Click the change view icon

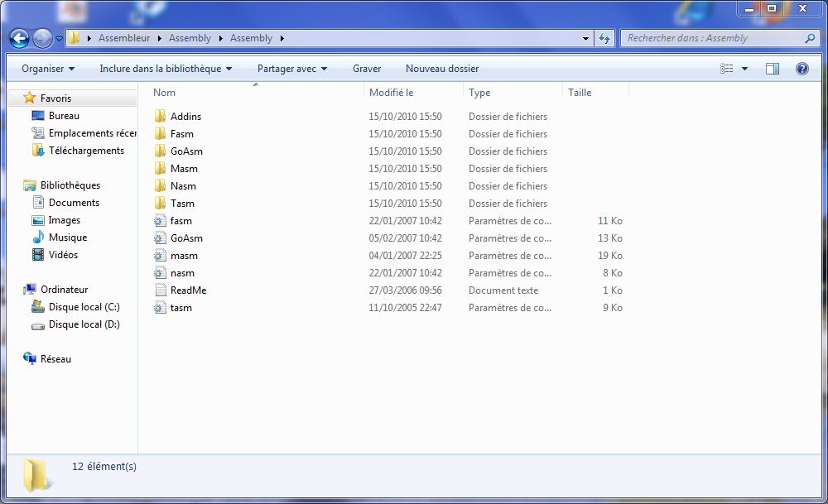point(727,69)
